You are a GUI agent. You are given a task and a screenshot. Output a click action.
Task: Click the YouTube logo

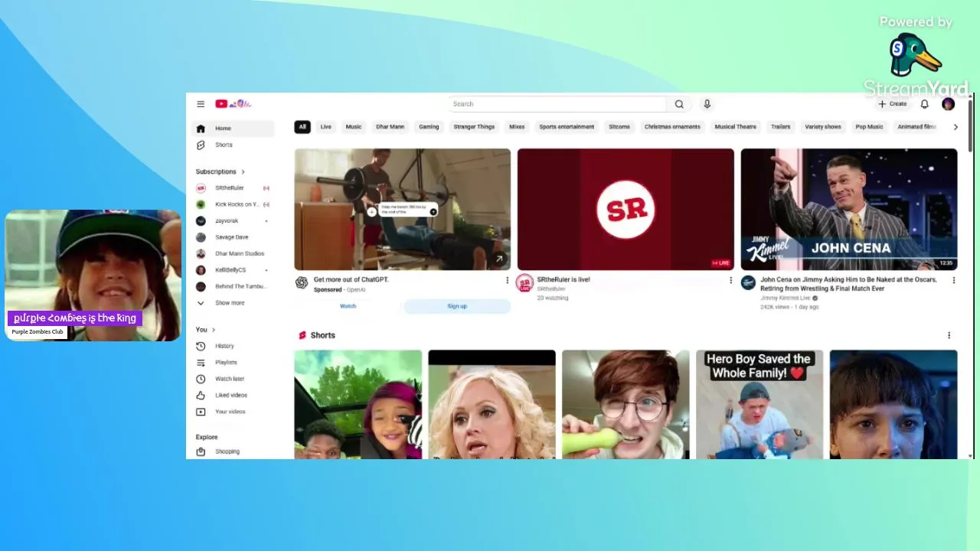(234, 104)
